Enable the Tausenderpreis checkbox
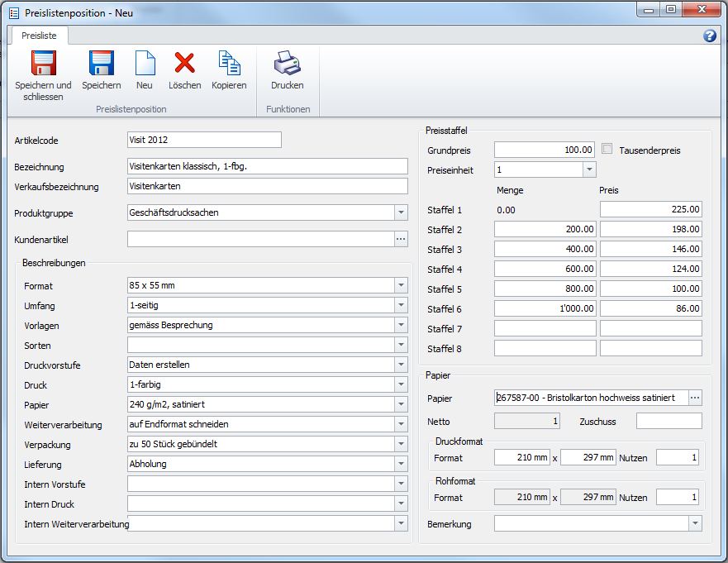 point(607,150)
